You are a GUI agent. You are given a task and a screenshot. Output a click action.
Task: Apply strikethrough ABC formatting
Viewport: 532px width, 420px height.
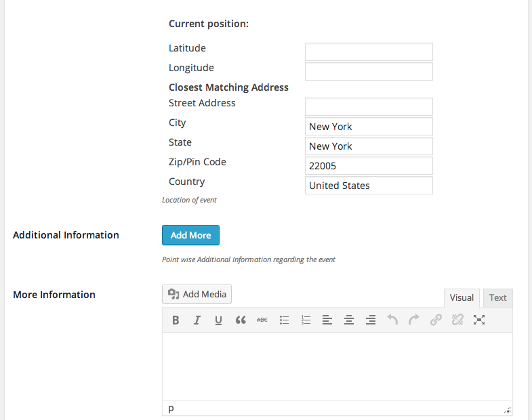point(262,320)
